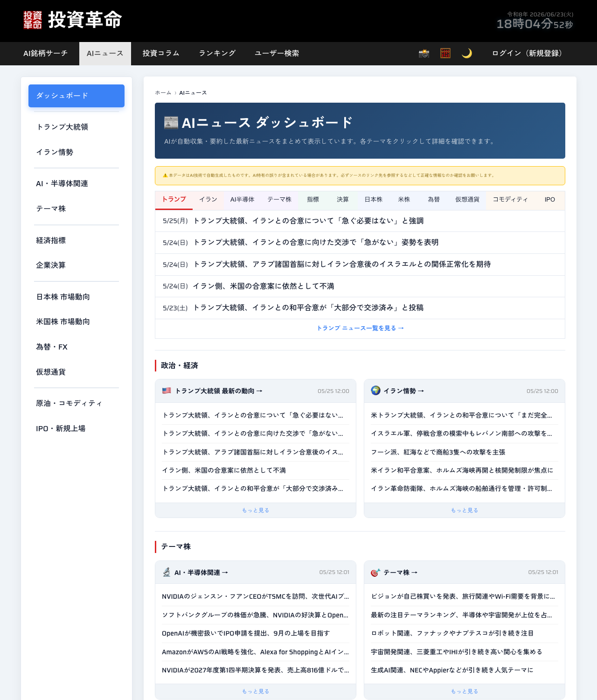Open the AI銘柄サーチ menu item
The image size is (597, 700).
coord(46,53)
